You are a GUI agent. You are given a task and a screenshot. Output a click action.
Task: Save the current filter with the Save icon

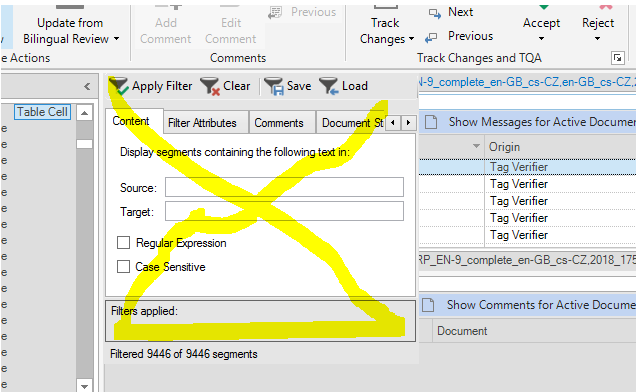tap(274, 86)
